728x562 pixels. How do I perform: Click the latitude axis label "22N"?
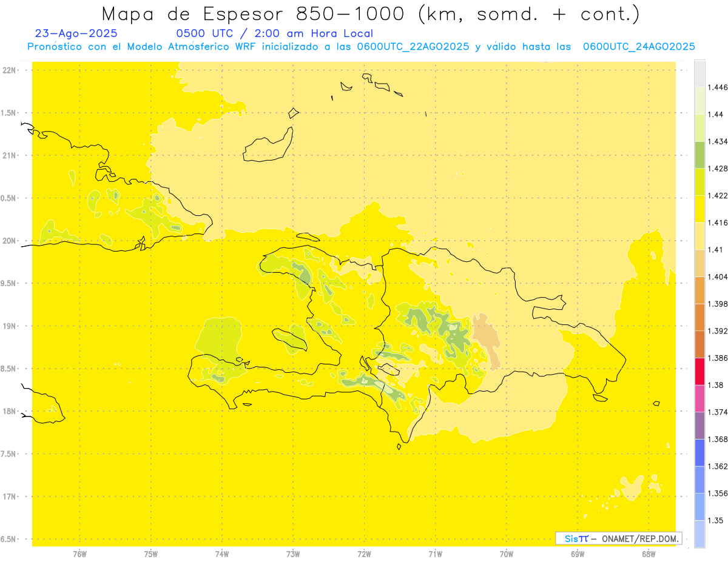[9, 70]
